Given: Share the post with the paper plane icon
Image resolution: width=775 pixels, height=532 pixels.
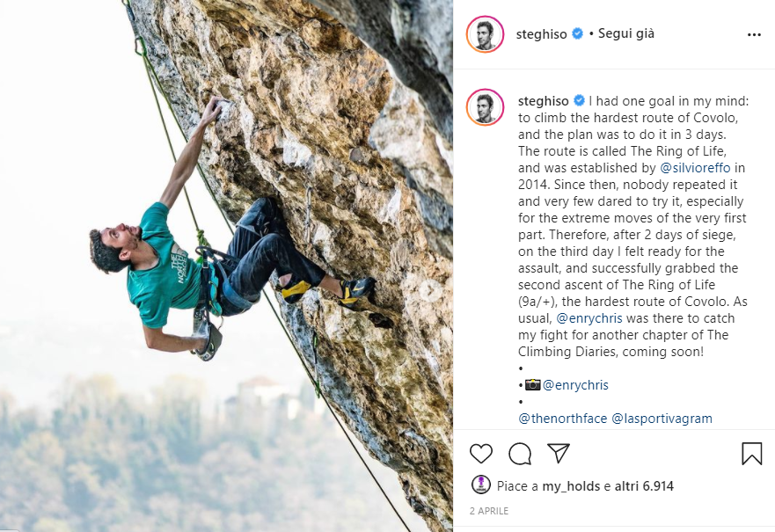Looking at the screenshot, I should coord(559,453).
